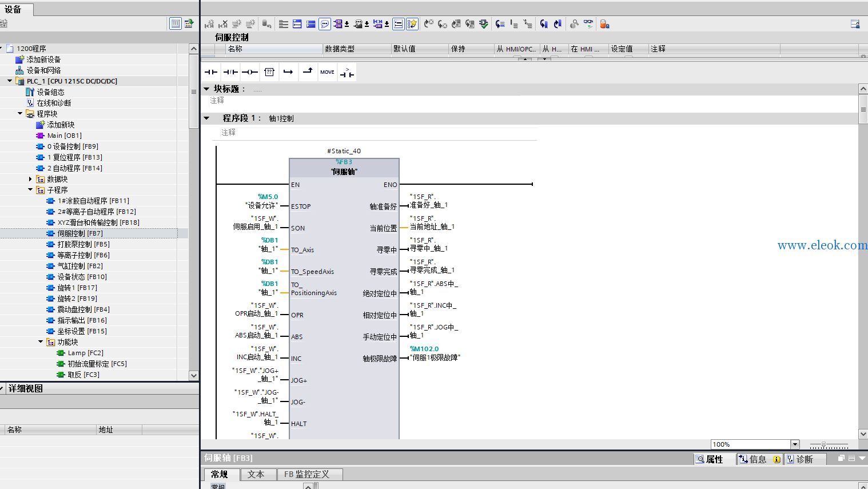The height and width of the screenshot is (489, 868).
Task: Click the project tree scrollbar down arrow
Action: pos(194,375)
